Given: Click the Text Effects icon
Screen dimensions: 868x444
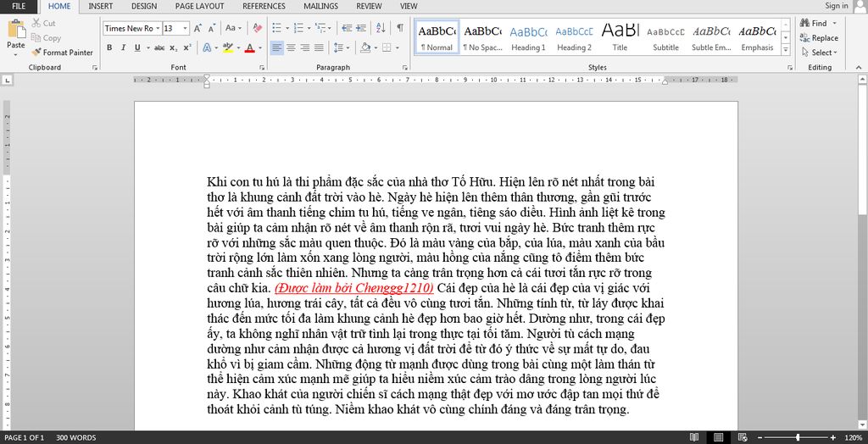Looking at the screenshot, I should tap(207, 47).
